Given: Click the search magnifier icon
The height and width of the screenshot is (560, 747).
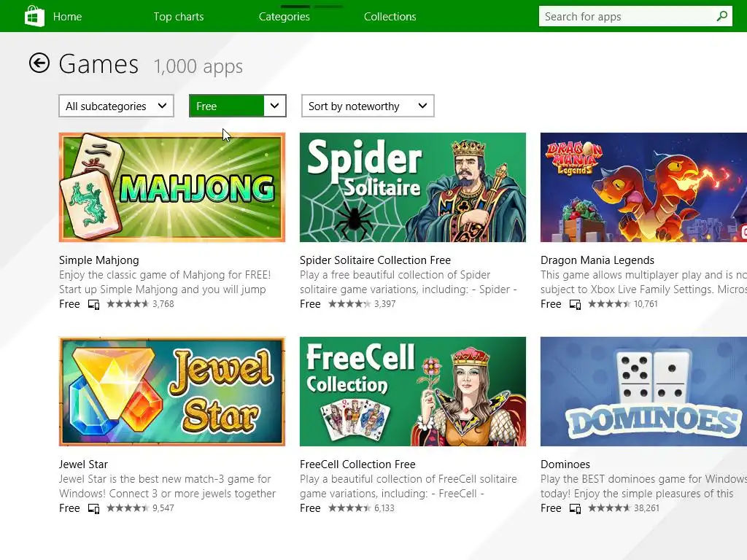Looking at the screenshot, I should [721, 16].
